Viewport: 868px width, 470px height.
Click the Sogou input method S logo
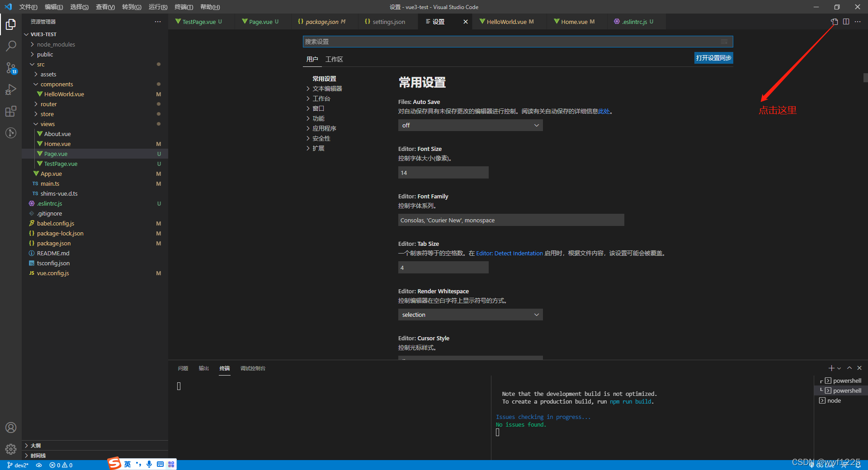(114, 463)
